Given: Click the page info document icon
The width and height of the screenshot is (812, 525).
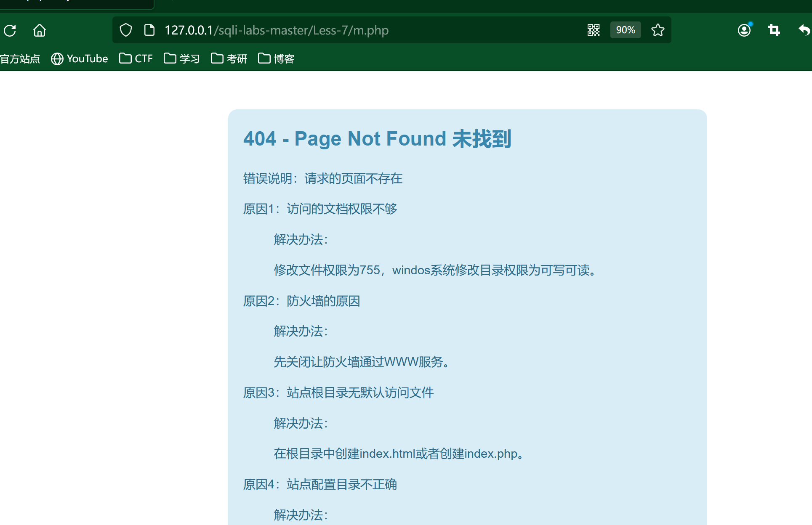Looking at the screenshot, I should [149, 30].
